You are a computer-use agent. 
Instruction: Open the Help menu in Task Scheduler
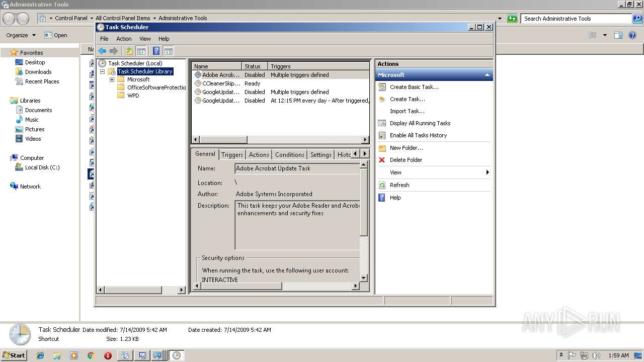164,39
